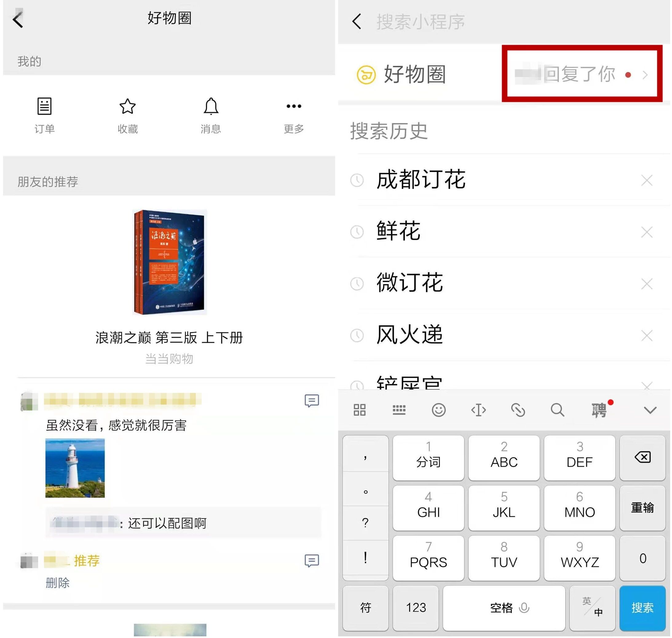This screenshot has height=638, width=672.
Task: Open the 回复了你 notification chevron
Action: pyautogui.click(x=645, y=75)
